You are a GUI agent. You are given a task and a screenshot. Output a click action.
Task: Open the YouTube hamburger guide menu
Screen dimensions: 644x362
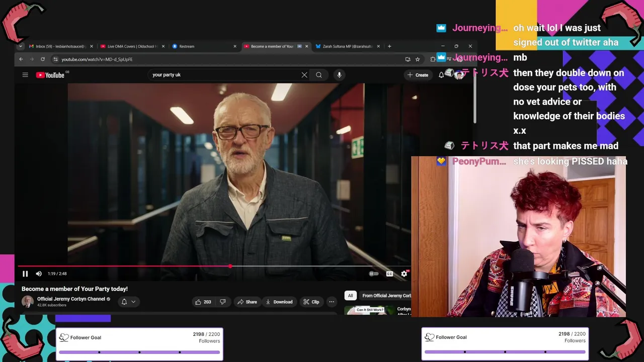(25, 75)
